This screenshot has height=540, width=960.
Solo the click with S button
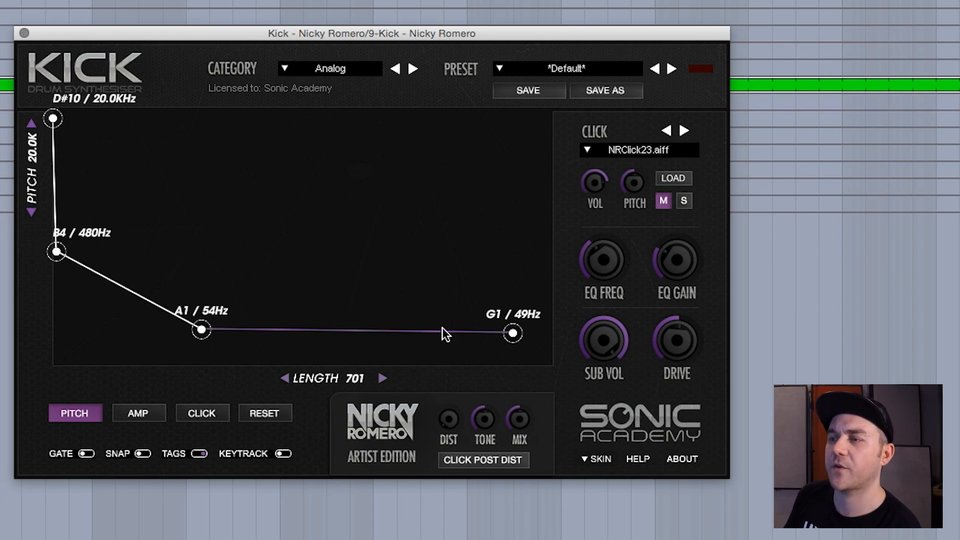[x=684, y=201]
